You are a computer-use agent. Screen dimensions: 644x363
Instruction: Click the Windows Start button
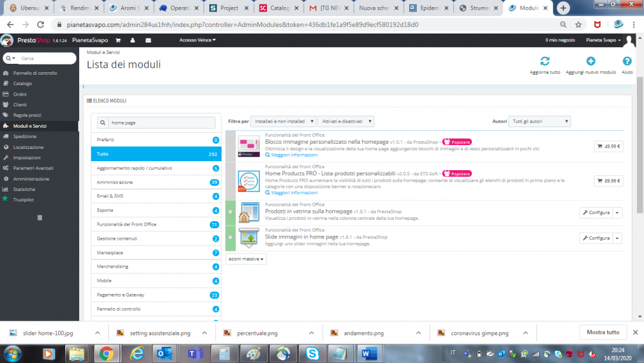click(x=13, y=353)
